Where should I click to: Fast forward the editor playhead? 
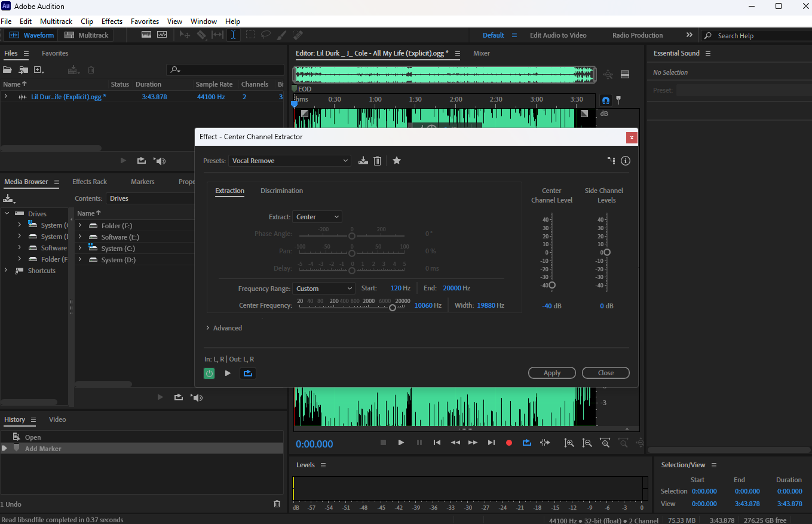click(473, 443)
